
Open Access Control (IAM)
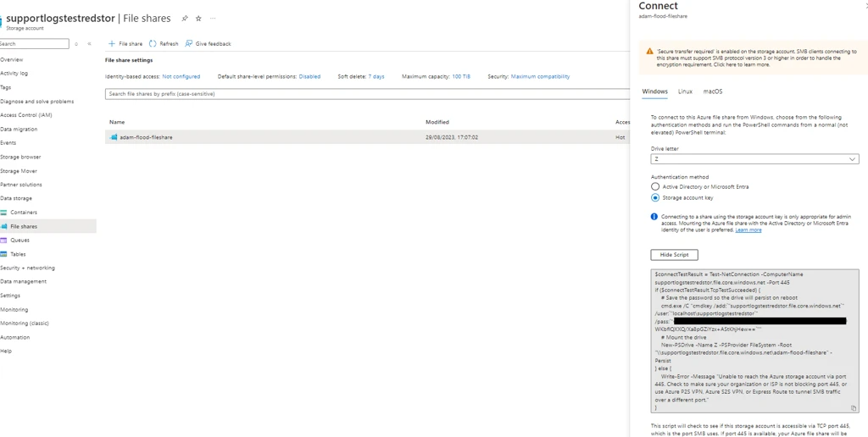pos(26,116)
